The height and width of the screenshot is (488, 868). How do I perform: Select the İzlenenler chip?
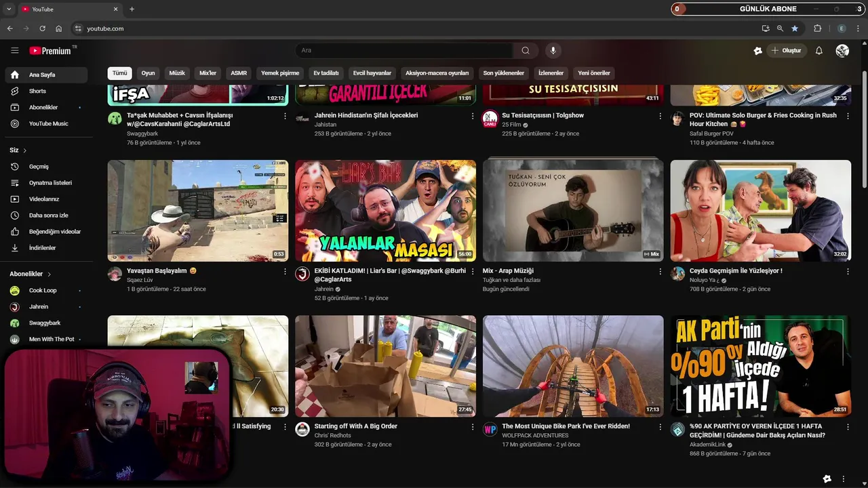551,73
